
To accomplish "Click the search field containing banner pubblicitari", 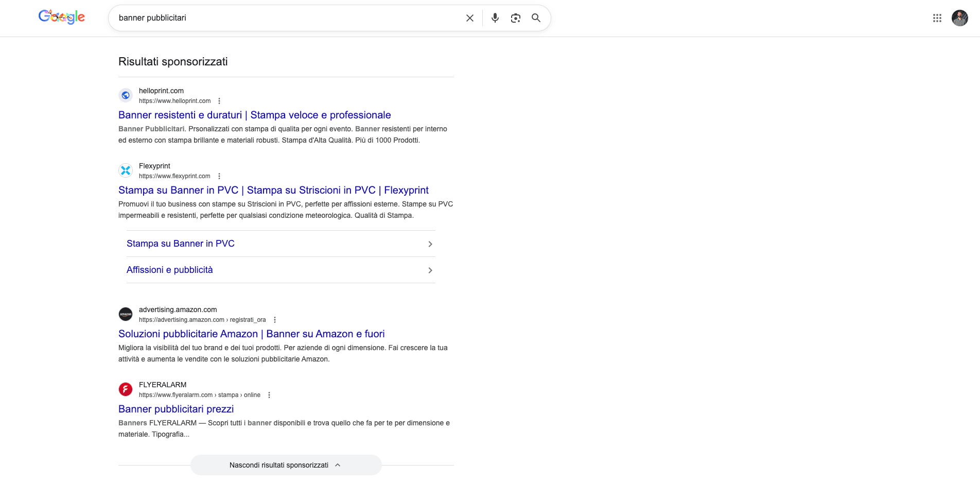I will pyautogui.click(x=288, y=18).
